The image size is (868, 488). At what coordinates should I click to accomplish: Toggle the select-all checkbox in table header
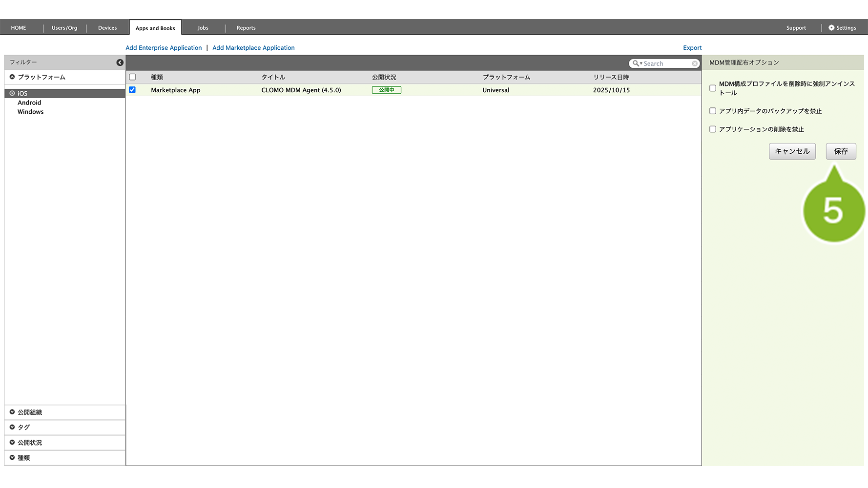(x=132, y=77)
